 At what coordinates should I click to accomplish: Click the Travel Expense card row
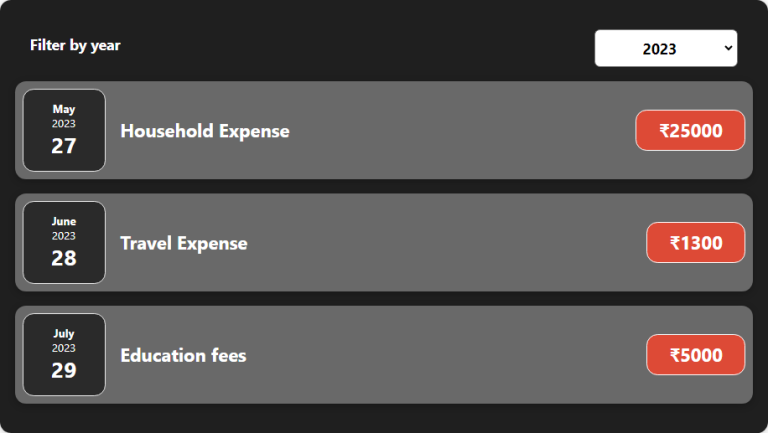click(384, 242)
